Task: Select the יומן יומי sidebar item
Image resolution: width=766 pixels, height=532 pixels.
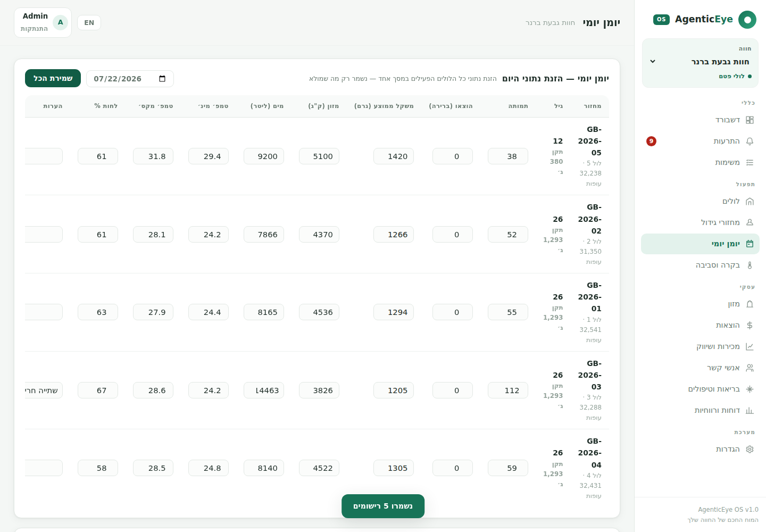Action: coord(700,244)
